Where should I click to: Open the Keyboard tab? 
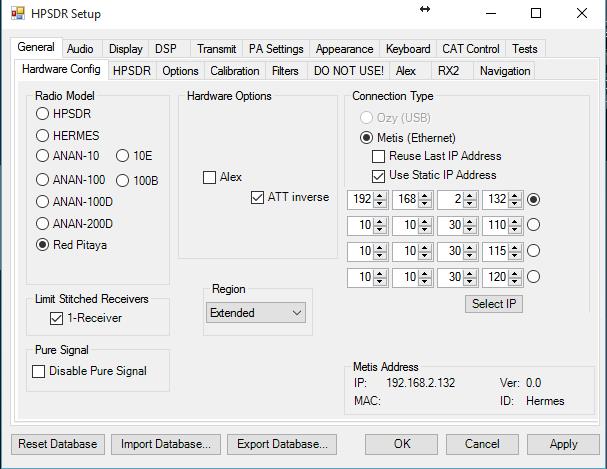click(x=408, y=49)
